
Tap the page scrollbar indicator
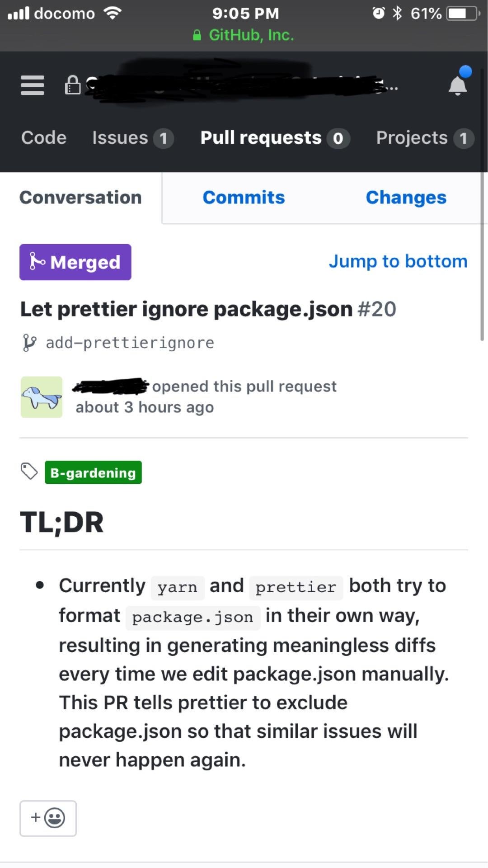tap(482, 203)
